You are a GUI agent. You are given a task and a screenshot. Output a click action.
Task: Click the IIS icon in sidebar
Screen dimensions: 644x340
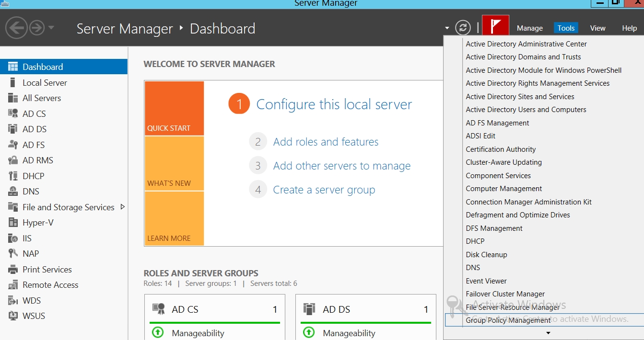pyautogui.click(x=13, y=238)
